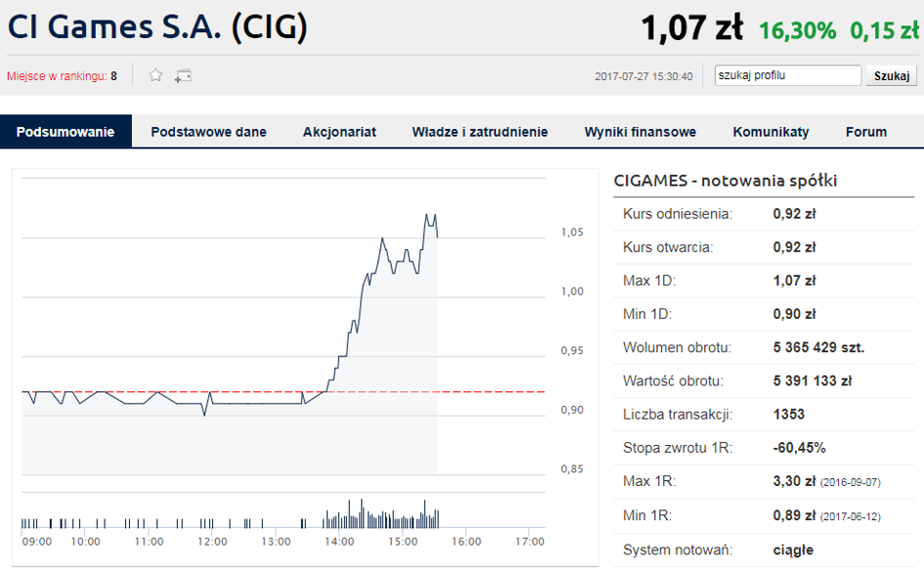Click Kurs odniesienia label
924x570 pixels.
click(678, 213)
